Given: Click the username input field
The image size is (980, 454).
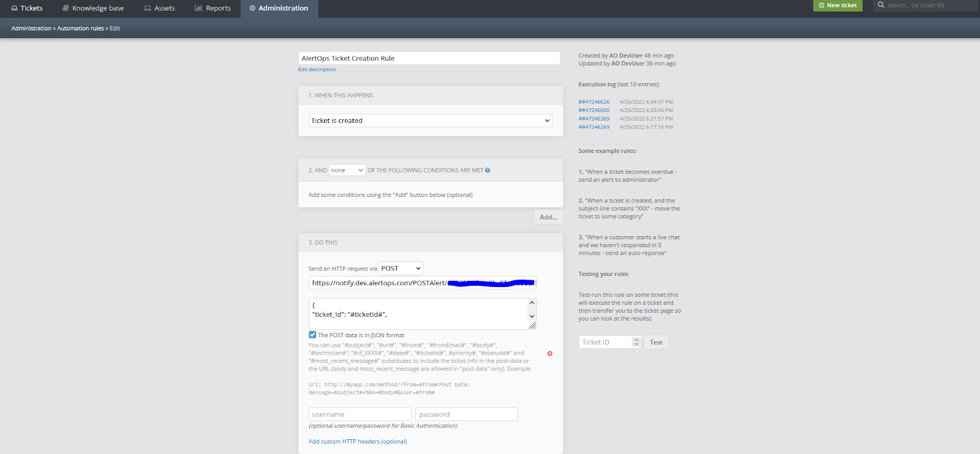Looking at the screenshot, I should 360,414.
